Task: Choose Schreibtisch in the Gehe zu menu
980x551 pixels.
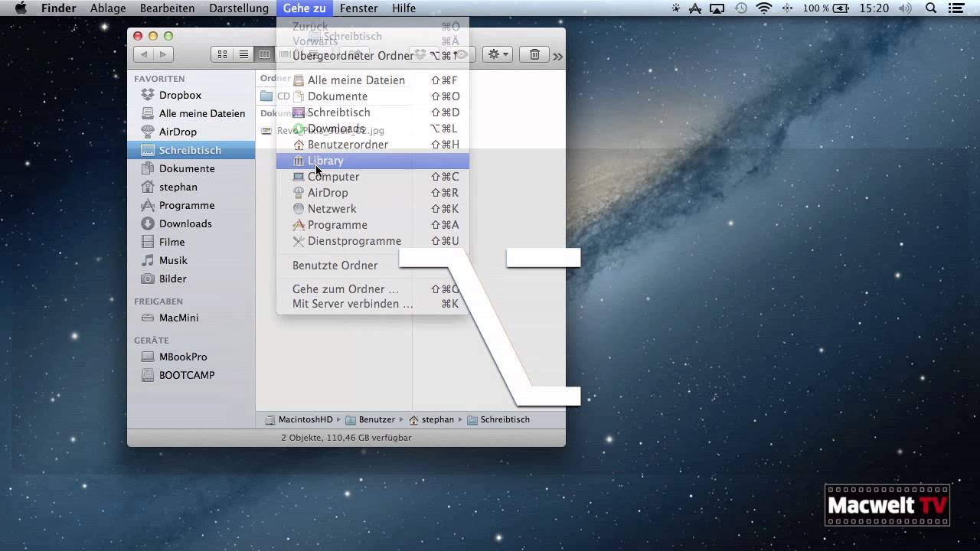Action: click(x=372, y=112)
